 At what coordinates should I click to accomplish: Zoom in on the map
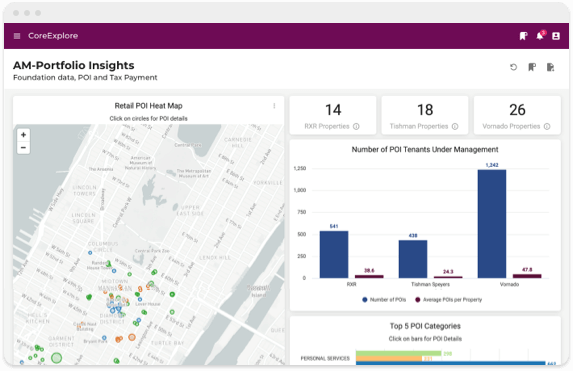pos(23,135)
